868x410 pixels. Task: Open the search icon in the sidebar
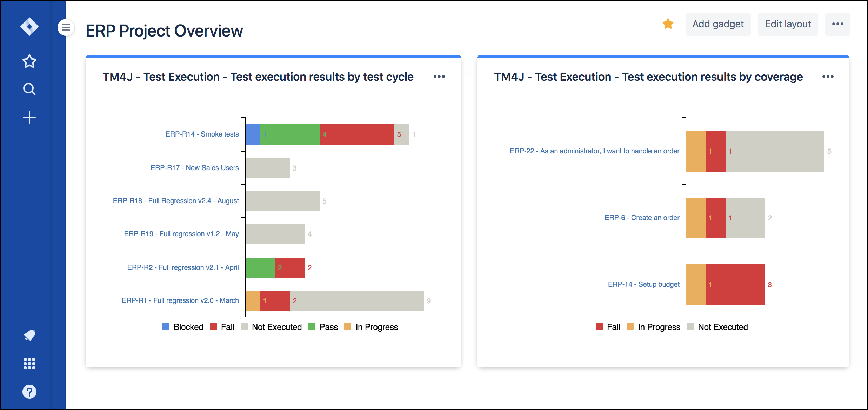tap(29, 89)
